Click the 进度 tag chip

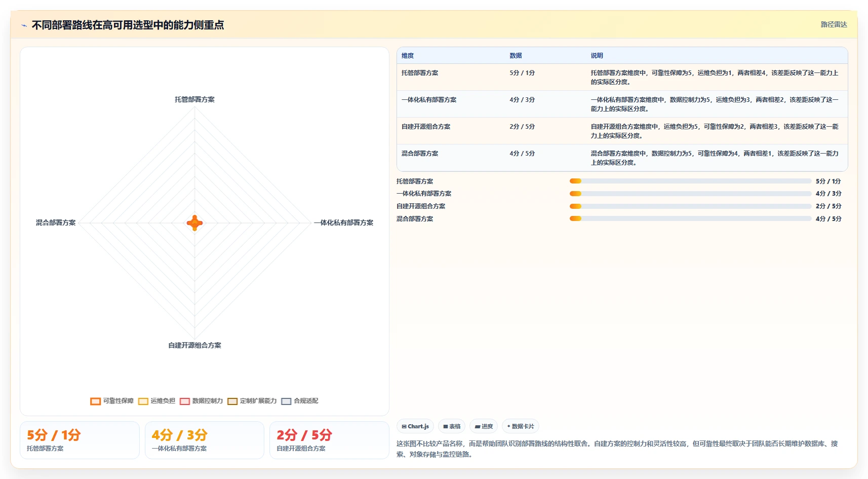pyautogui.click(x=484, y=426)
